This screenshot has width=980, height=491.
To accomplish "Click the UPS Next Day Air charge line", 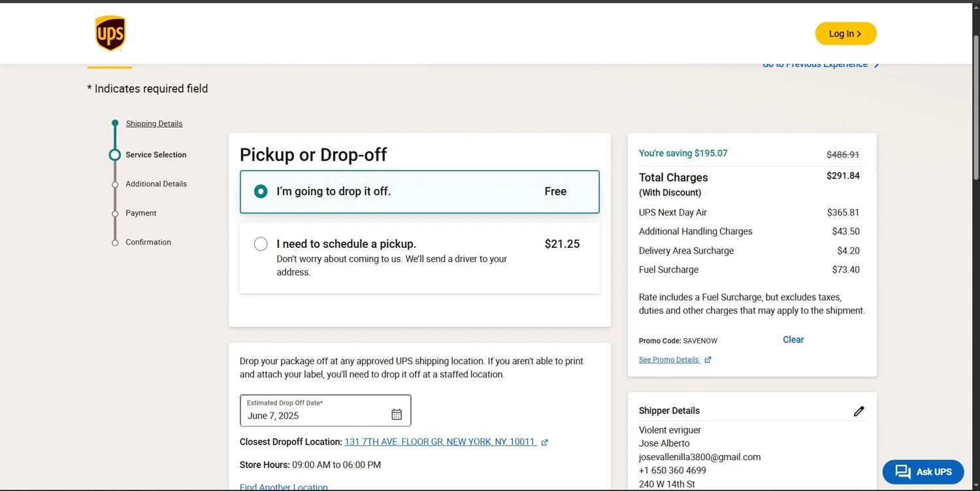I will (749, 212).
